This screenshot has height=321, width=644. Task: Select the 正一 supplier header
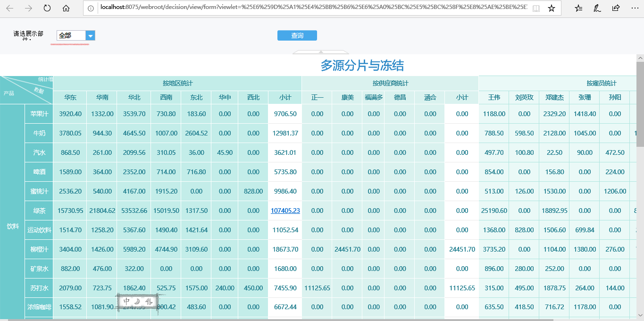(x=317, y=97)
